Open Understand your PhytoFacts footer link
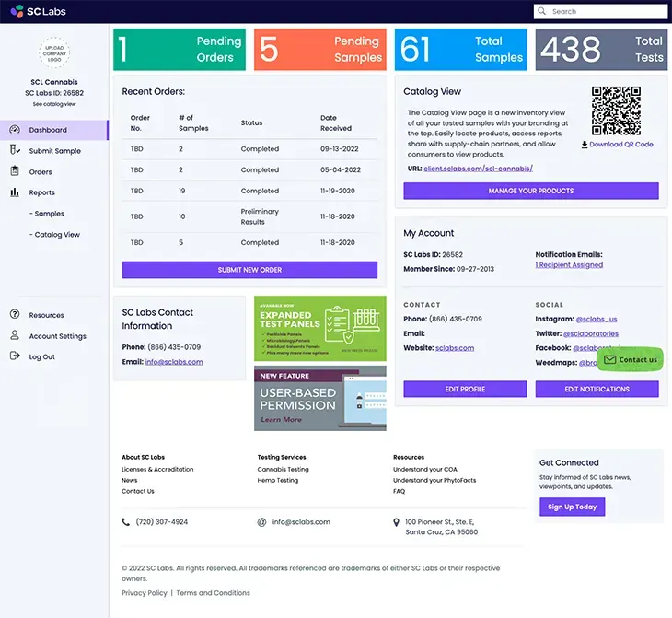 [x=434, y=481]
